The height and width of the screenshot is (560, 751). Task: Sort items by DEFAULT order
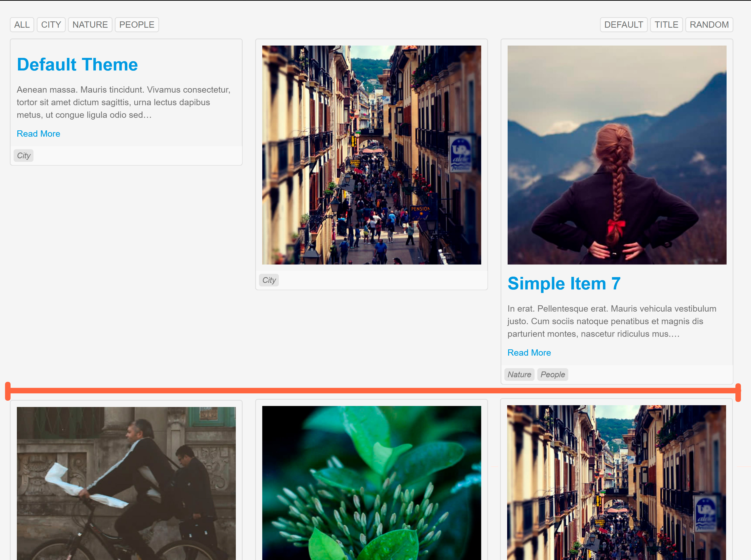pyautogui.click(x=624, y=25)
